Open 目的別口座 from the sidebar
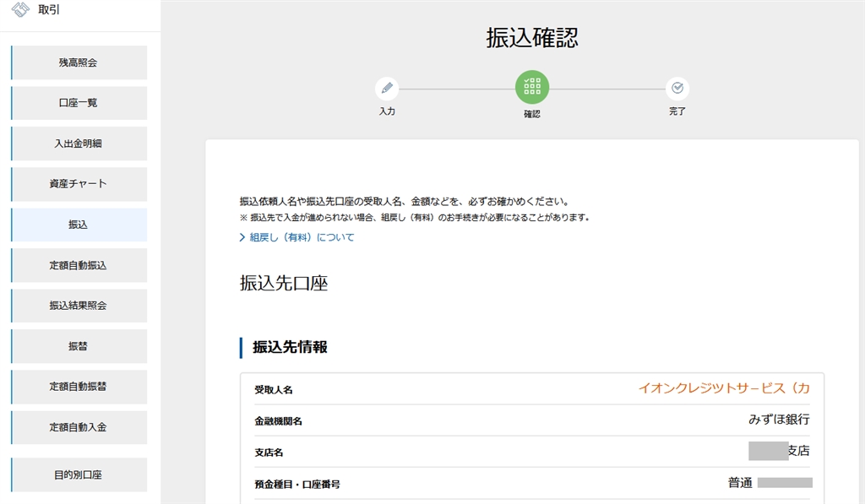Viewport: 865px width, 504px height. coord(79,474)
